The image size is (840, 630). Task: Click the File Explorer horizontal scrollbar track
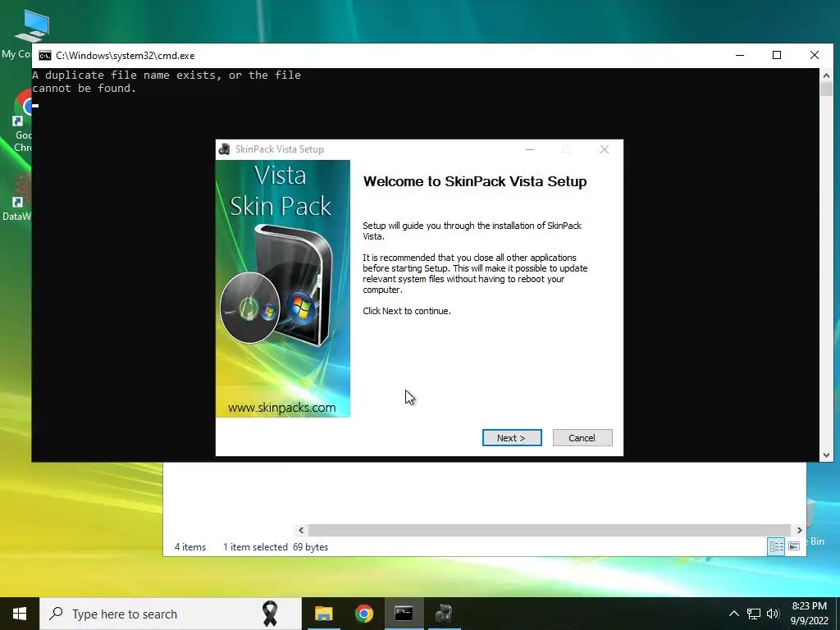tap(550, 531)
